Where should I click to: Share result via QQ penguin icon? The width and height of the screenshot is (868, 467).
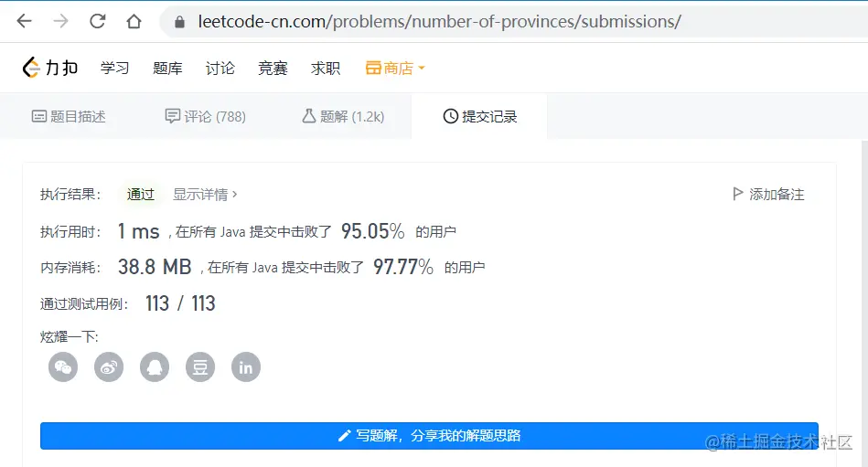pyautogui.click(x=155, y=366)
